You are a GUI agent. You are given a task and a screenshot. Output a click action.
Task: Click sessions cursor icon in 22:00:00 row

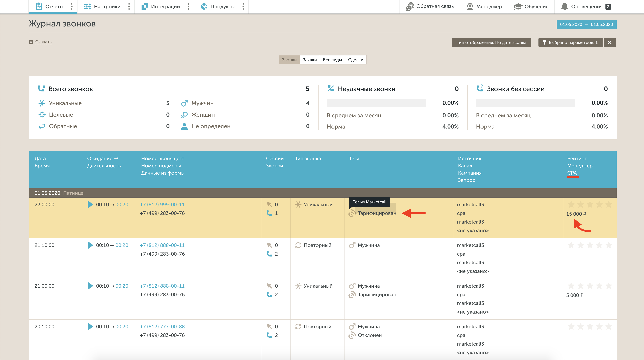coord(269,204)
